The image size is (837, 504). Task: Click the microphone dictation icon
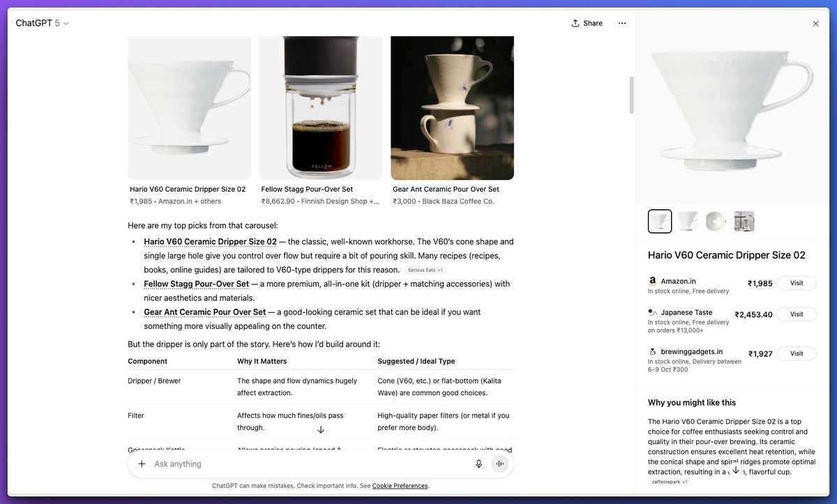[x=478, y=464]
